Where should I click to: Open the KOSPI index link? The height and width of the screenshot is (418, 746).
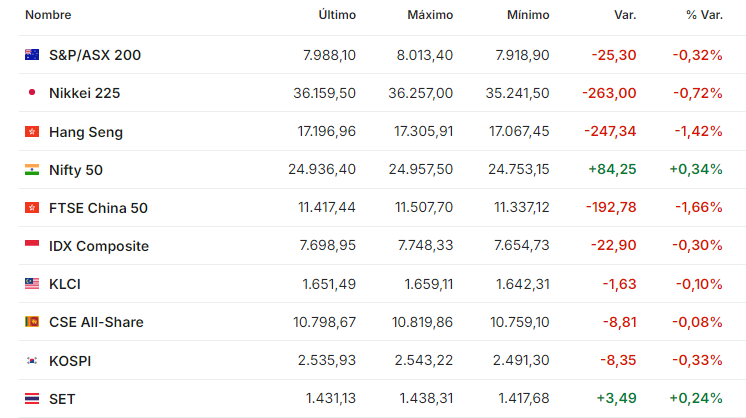(70, 361)
